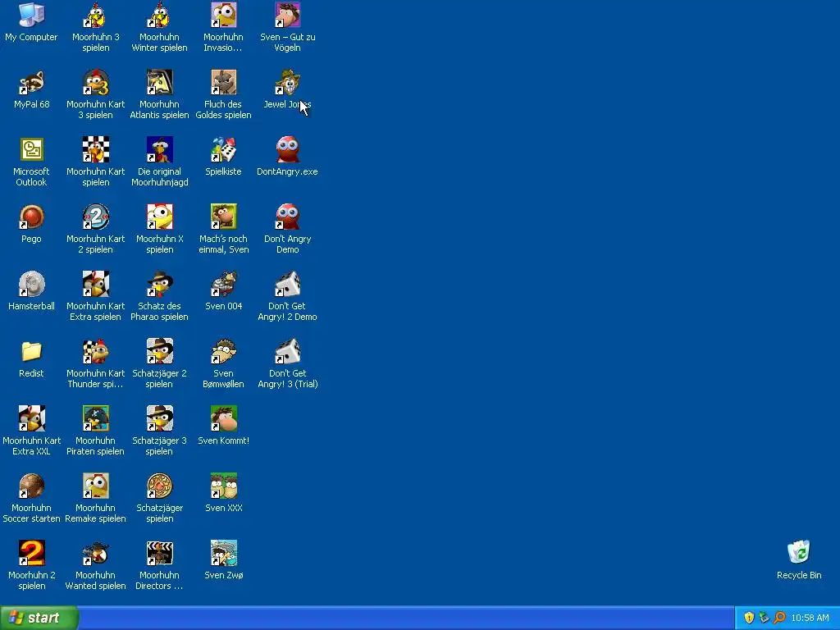This screenshot has height=630, width=840.
Task: Click the Moorhuhn 2 spielen icon
Action: (x=32, y=553)
